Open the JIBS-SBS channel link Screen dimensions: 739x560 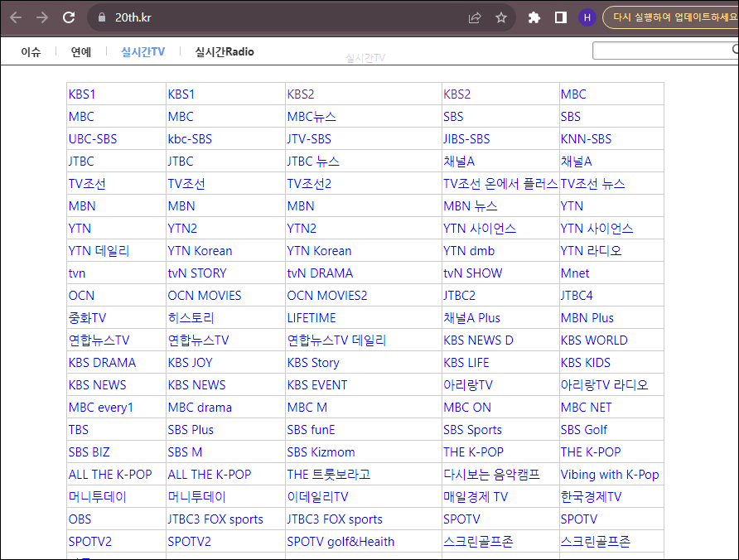(466, 139)
